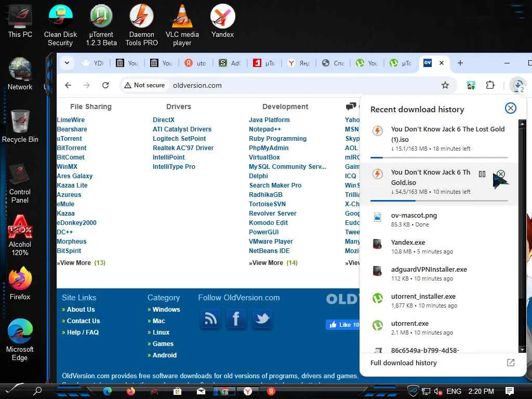Open full download history external link icon

[510, 363]
